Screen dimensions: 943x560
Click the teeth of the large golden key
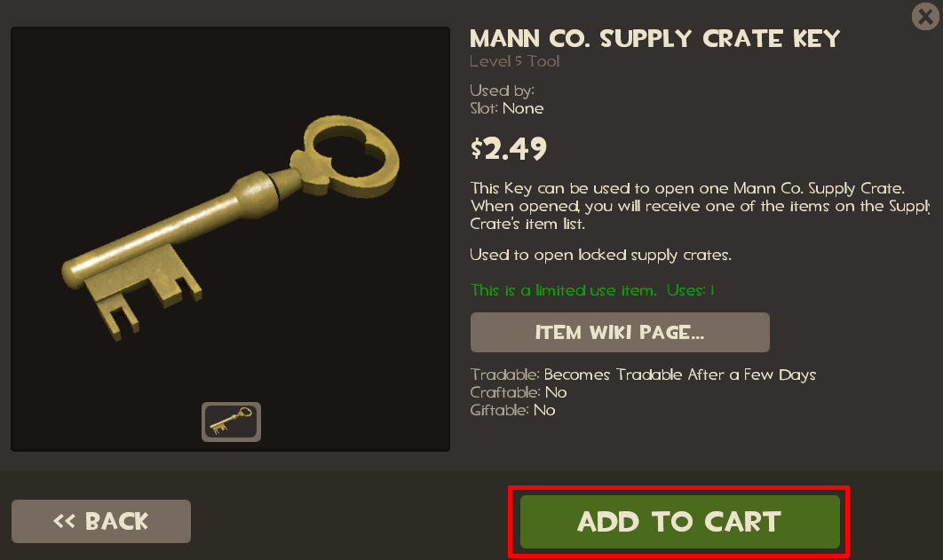click(x=143, y=290)
